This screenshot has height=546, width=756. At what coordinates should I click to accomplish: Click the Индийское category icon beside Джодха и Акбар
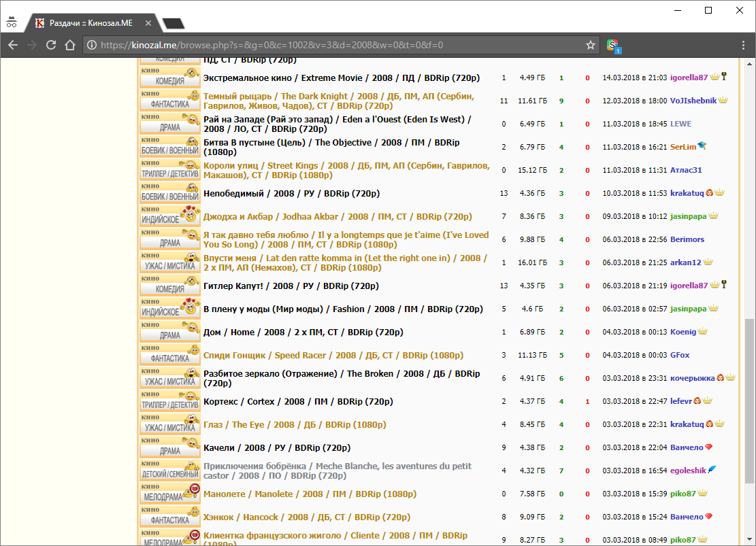170,216
